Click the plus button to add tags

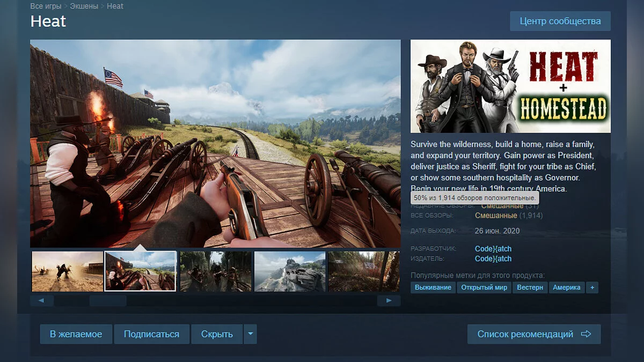click(x=592, y=287)
